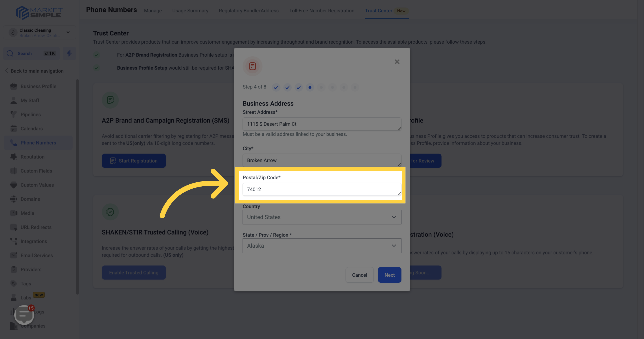
Task: Toggle the first completed step checkmark
Action: (x=276, y=87)
